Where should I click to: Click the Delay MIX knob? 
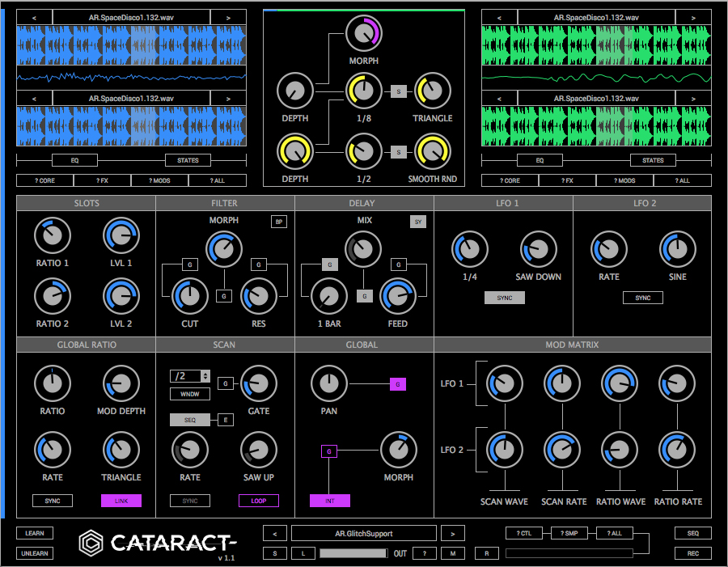[363, 249]
